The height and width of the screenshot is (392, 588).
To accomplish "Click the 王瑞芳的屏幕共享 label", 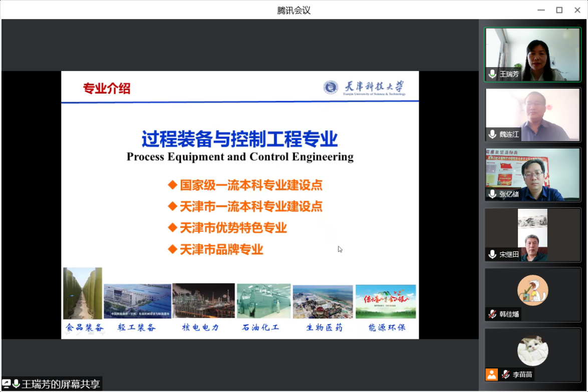I will (x=61, y=384).
